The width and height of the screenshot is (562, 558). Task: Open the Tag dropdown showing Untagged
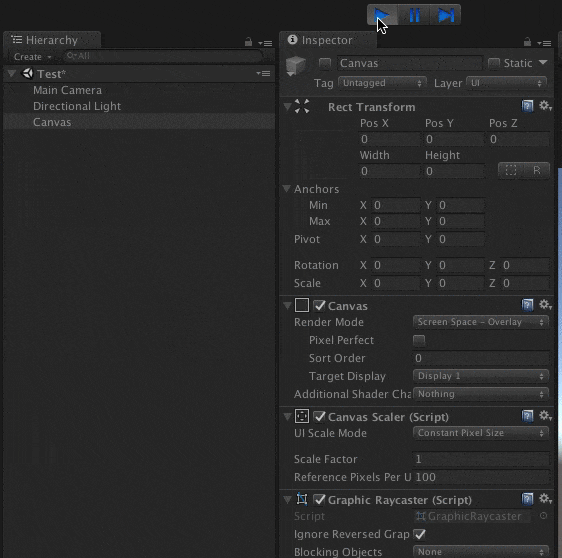[x=382, y=83]
